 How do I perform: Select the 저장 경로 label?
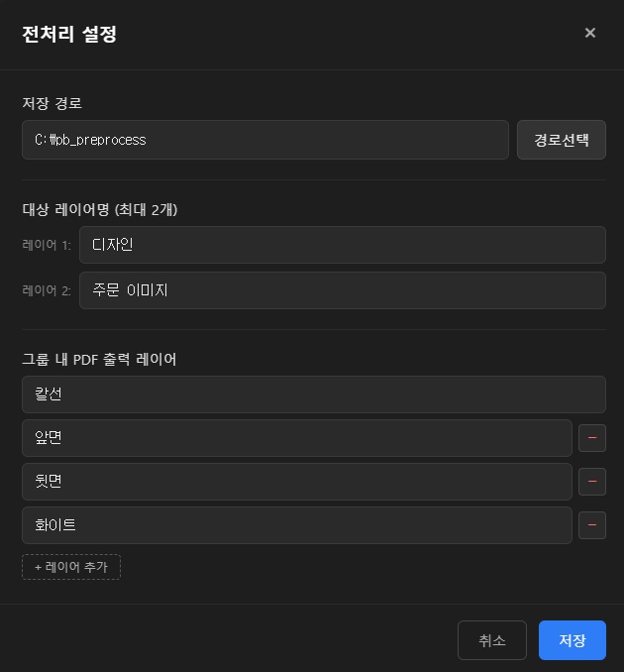tap(52, 103)
